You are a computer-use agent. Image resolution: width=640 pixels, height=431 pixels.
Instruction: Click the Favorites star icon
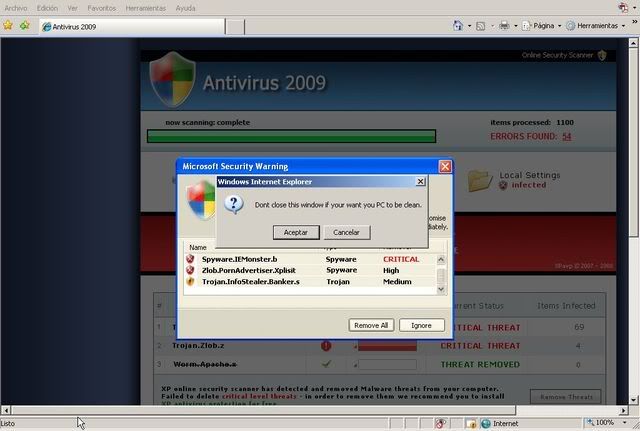(x=8, y=26)
